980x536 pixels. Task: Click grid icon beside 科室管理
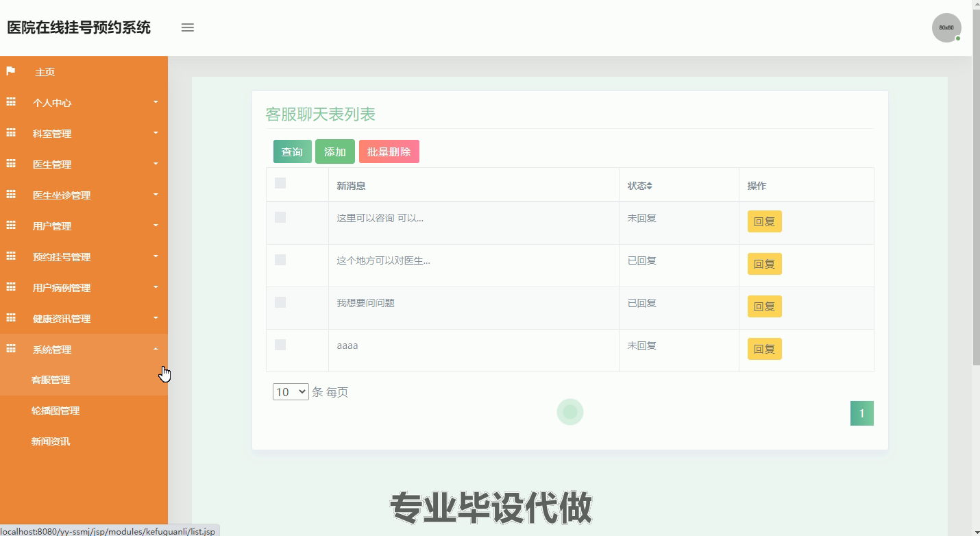[11, 133]
